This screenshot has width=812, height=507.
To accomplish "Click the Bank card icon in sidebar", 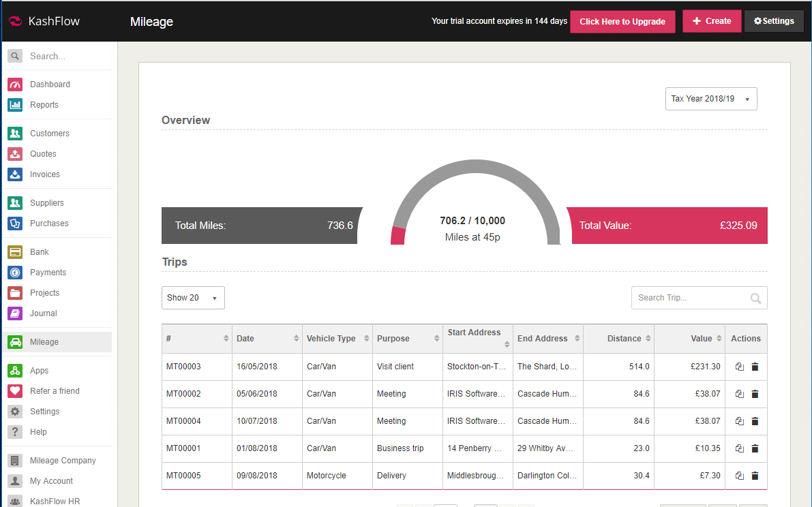I will [15, 252].
